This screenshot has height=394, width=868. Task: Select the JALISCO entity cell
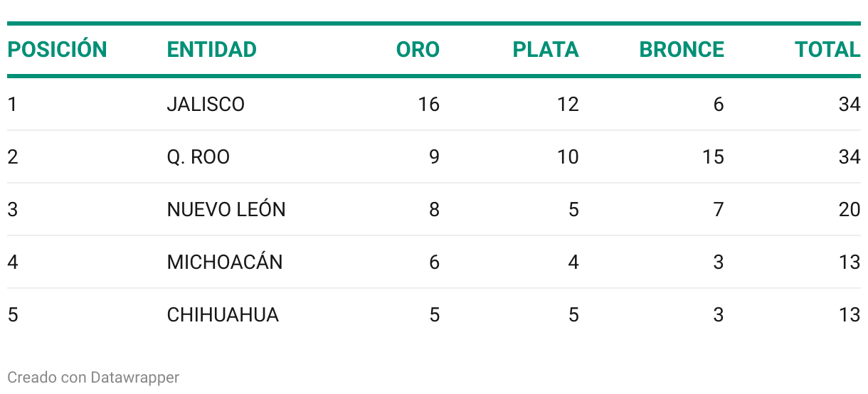pos(206,105)
